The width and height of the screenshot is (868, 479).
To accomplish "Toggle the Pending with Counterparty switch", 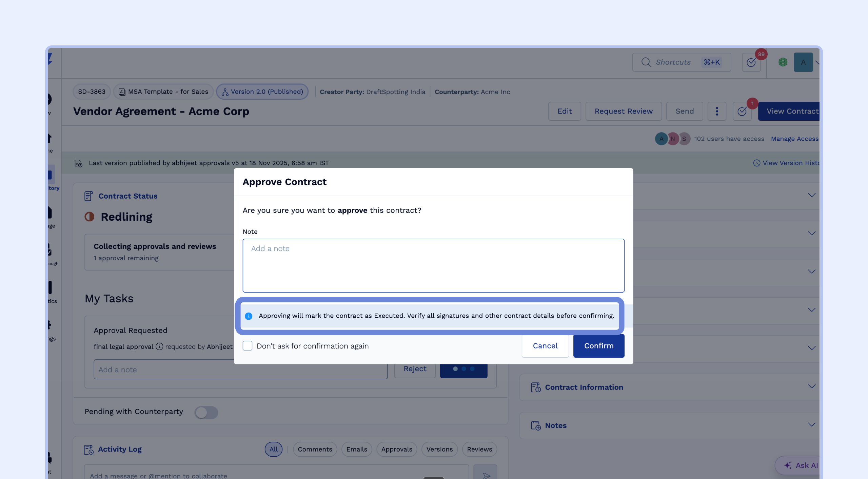I will (x=206, y=412).
